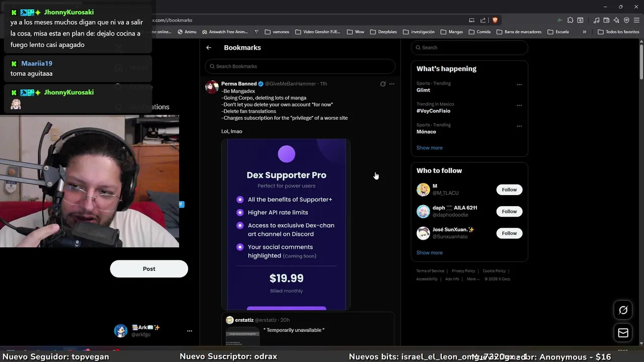644x362 pixels.
Task: Click Show more under What's happening
Action: pos(429,148)
